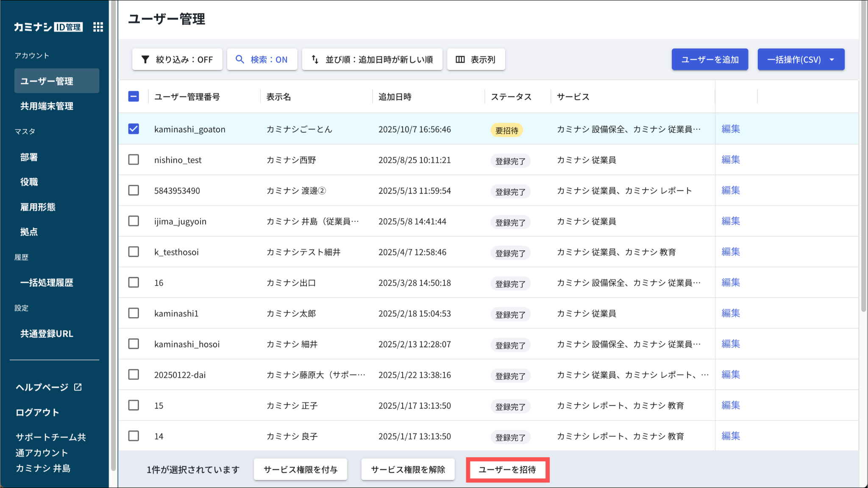Screen dimensions: 868x488
Task: Expand the 一括操作(CSV) dropdown arrow
Action: click(832, 59)
